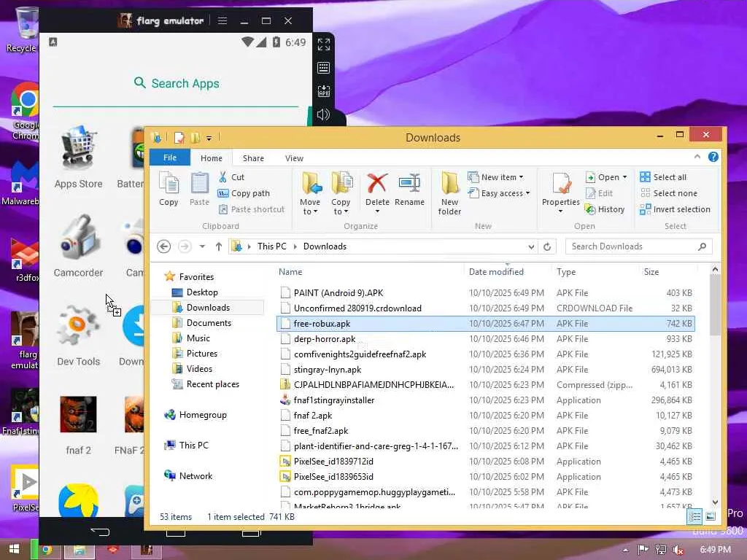Open Apps Store in the emulator
The height and width of the screenshot is (560, 747).
(x=79, y=158)
